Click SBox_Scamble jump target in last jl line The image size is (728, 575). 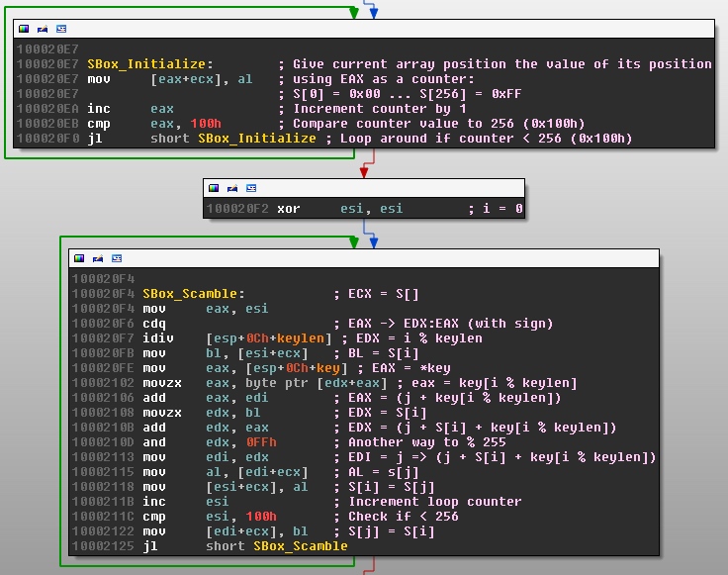tap(301, 546)
